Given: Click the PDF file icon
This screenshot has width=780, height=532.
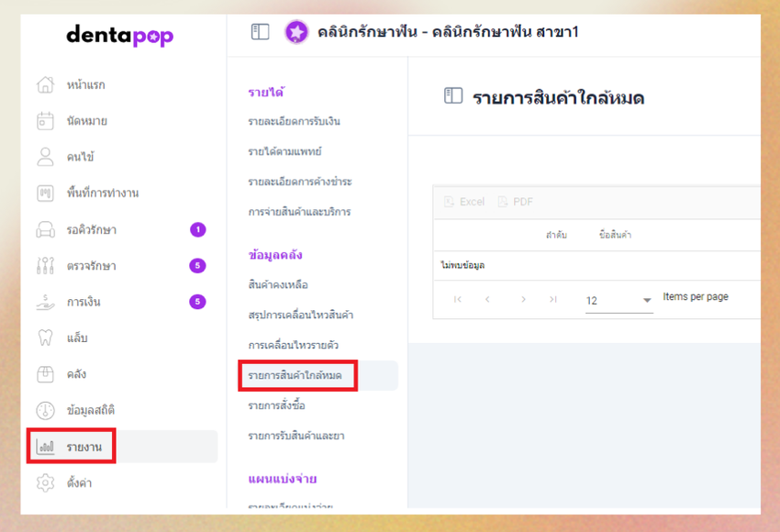Looking at the screenshot, I should [x=503, y=202].
